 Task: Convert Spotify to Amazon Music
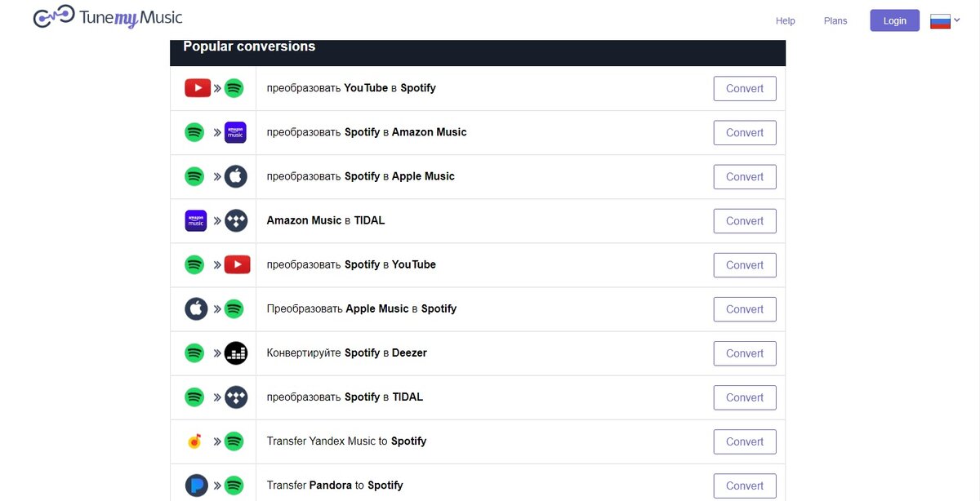(745, 132)
